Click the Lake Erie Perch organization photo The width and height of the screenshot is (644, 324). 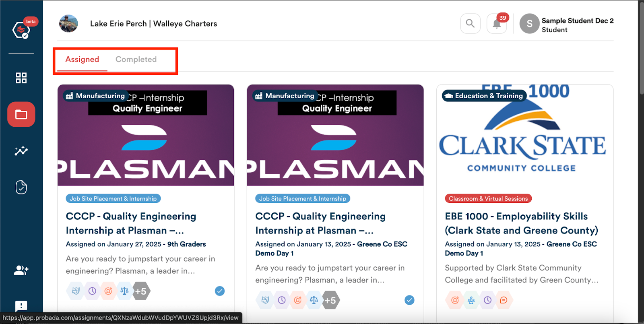pos(68,24)
